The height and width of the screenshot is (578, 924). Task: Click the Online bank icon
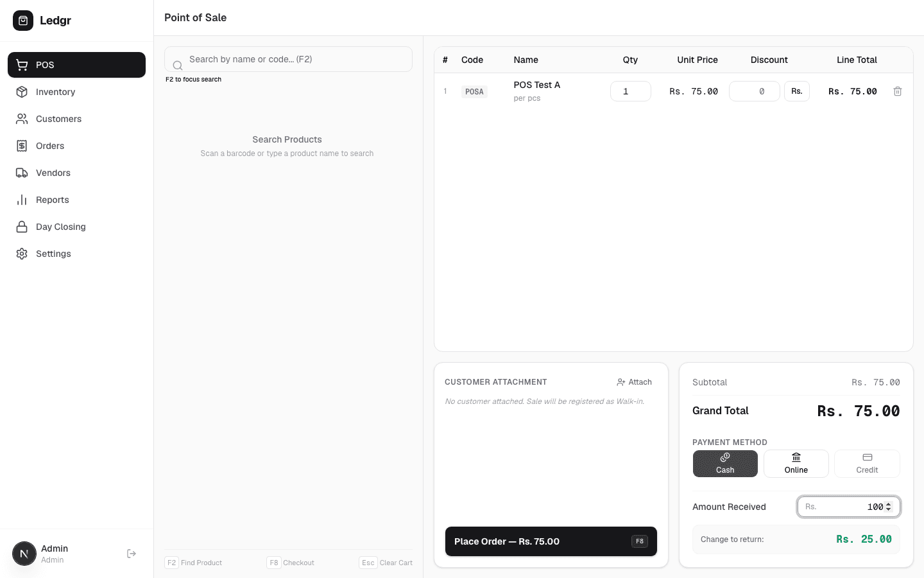pos(796,457)
